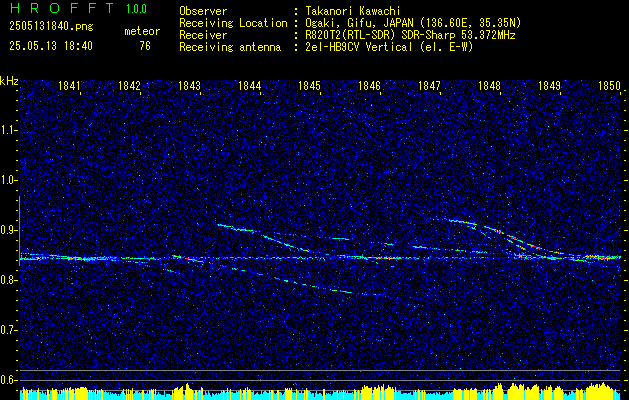629x400 pixels.
Task: Click time marker 1850
Action: [x=609, y=86]
